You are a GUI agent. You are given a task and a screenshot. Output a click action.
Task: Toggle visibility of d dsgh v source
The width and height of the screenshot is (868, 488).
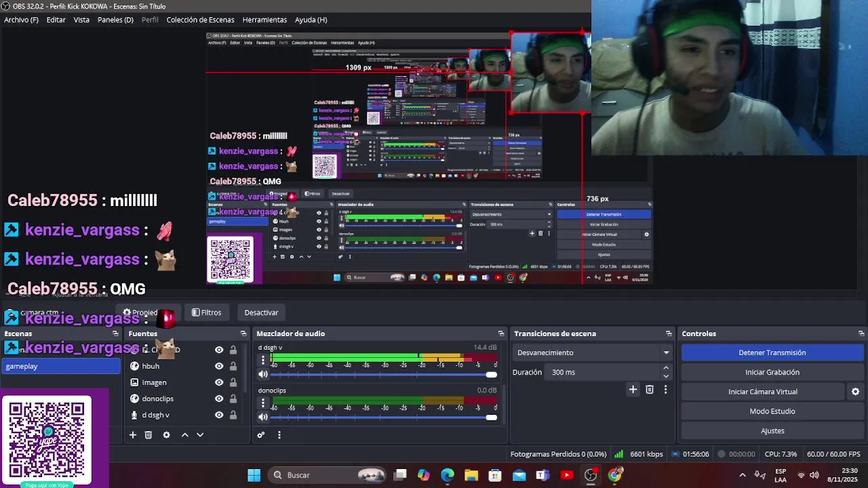click(219, 415)
